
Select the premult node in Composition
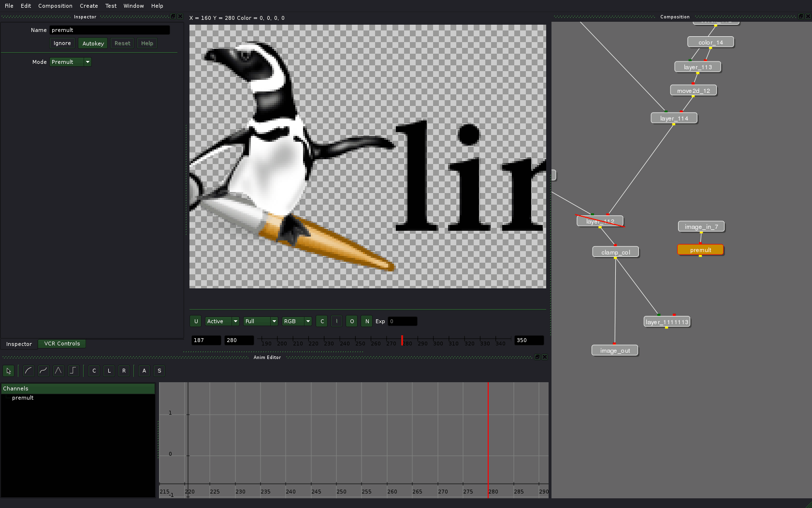[x=700, y=250]
